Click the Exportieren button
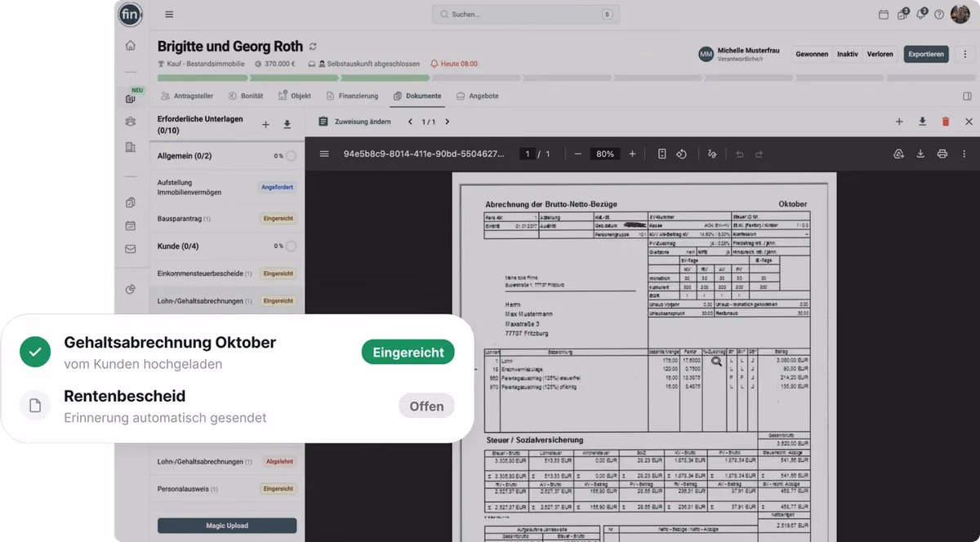 (x=926, y=54)
